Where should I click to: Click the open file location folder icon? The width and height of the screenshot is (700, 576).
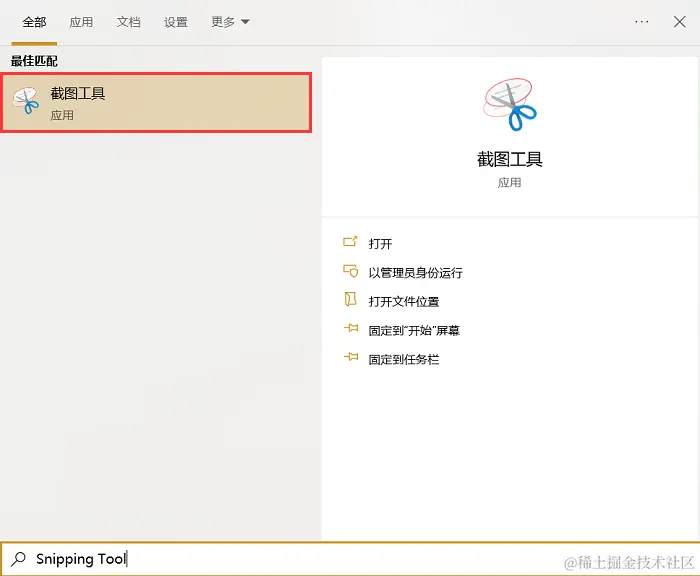tap(350, 299)
